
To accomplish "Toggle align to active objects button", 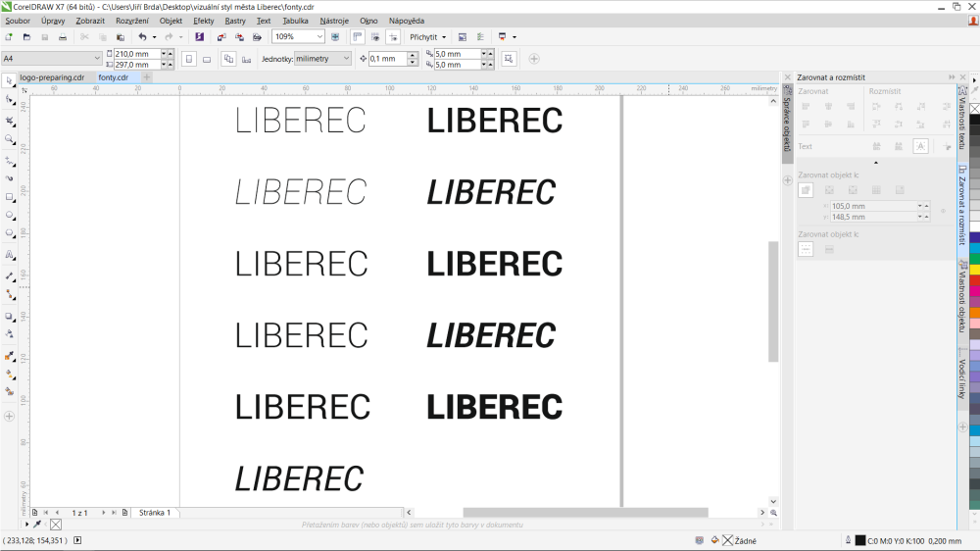I will coord(806,190).
